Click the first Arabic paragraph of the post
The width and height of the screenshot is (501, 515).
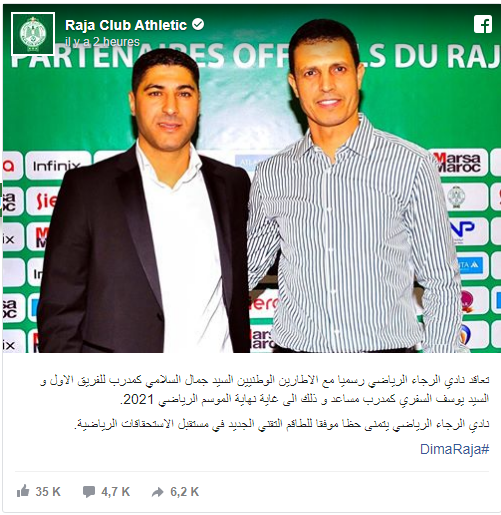(265, 389)
